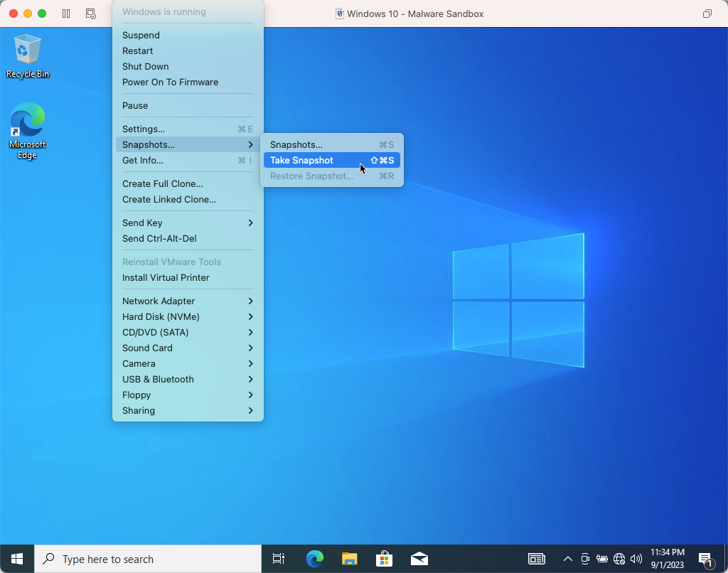Click the taskbar search field
728x573 pixels.
click(142, 559)
